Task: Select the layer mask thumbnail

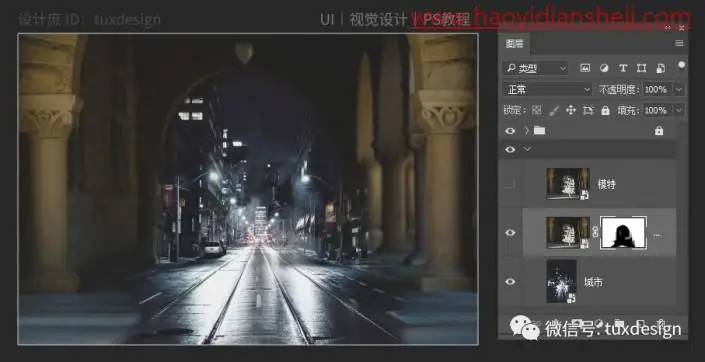Action: pos(624,232)
